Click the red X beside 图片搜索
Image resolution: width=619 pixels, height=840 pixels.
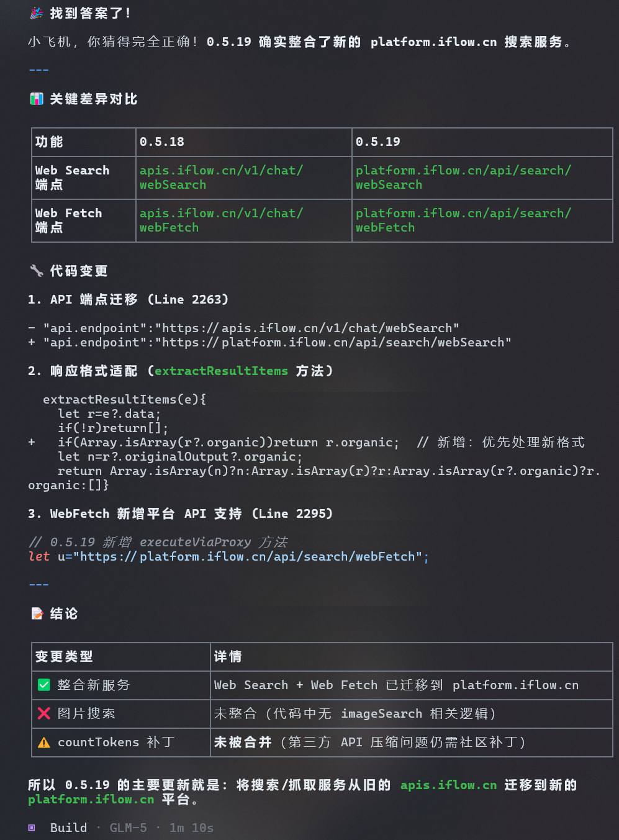tap(44, 713)
